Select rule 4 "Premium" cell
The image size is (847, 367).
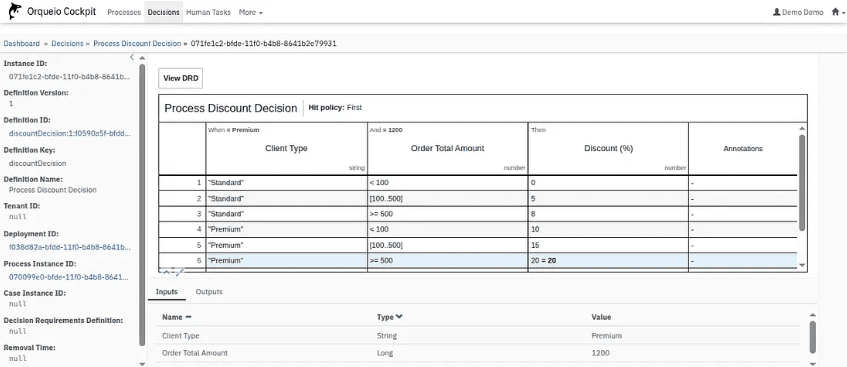point(286,230)
